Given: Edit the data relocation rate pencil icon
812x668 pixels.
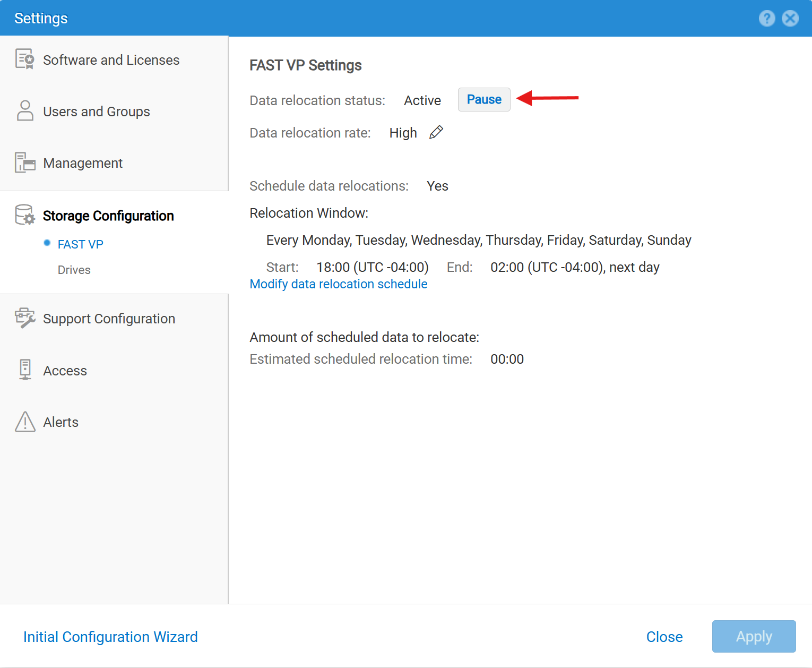Looking at the screenshot, I should (x=436, y=132).
